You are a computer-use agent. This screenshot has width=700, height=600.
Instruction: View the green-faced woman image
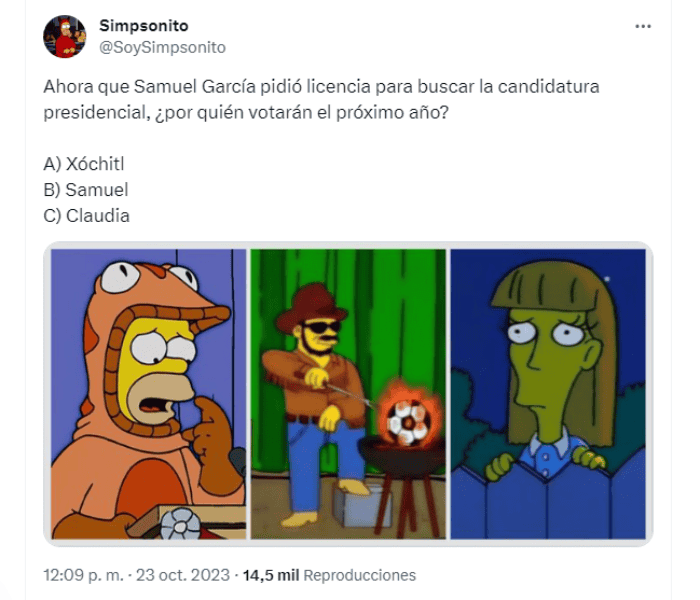548,394
